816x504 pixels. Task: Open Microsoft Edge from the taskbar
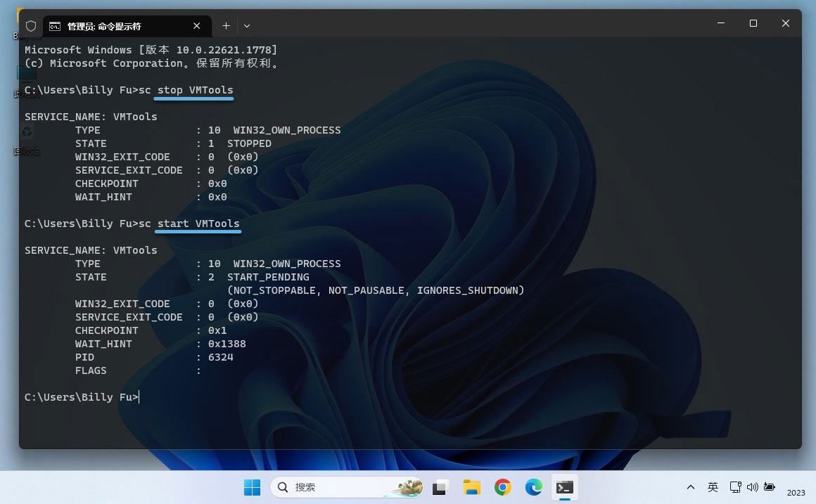tap(533, 487)
